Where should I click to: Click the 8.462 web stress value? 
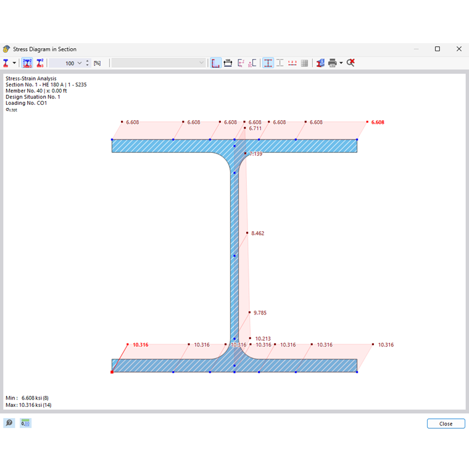257,234
